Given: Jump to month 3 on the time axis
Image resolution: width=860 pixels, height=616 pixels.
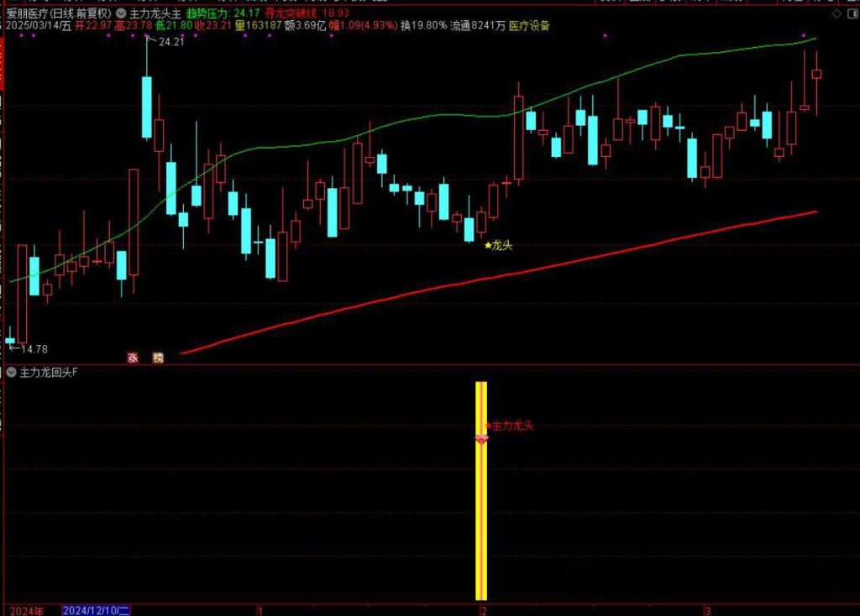Looking at the screenshot, I should [707, 609].
